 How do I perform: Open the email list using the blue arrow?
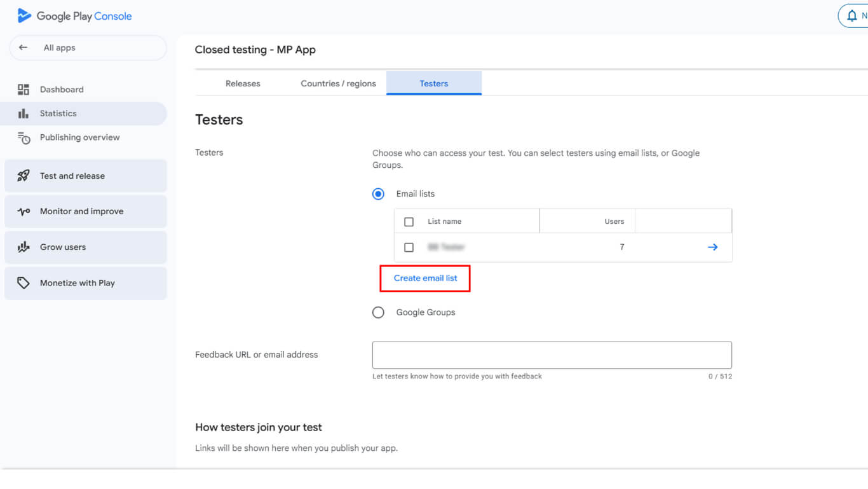point(712,247)
